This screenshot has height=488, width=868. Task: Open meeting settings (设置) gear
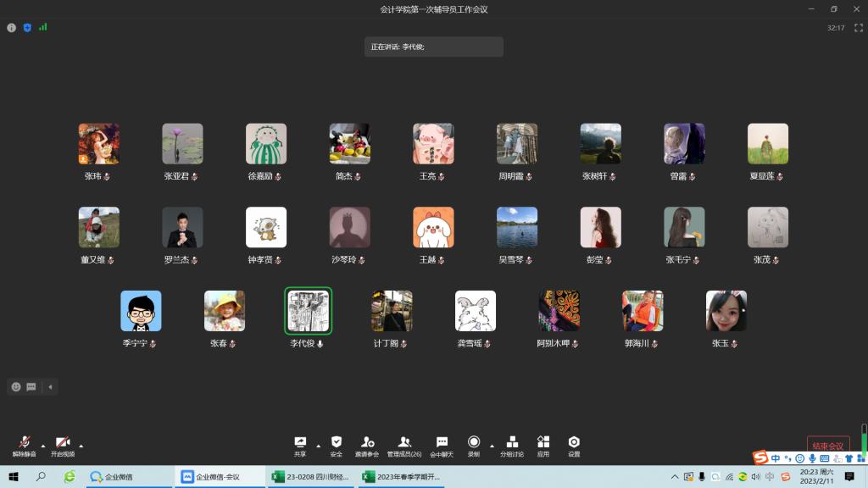pyautogui.click(x=574, y=442)
